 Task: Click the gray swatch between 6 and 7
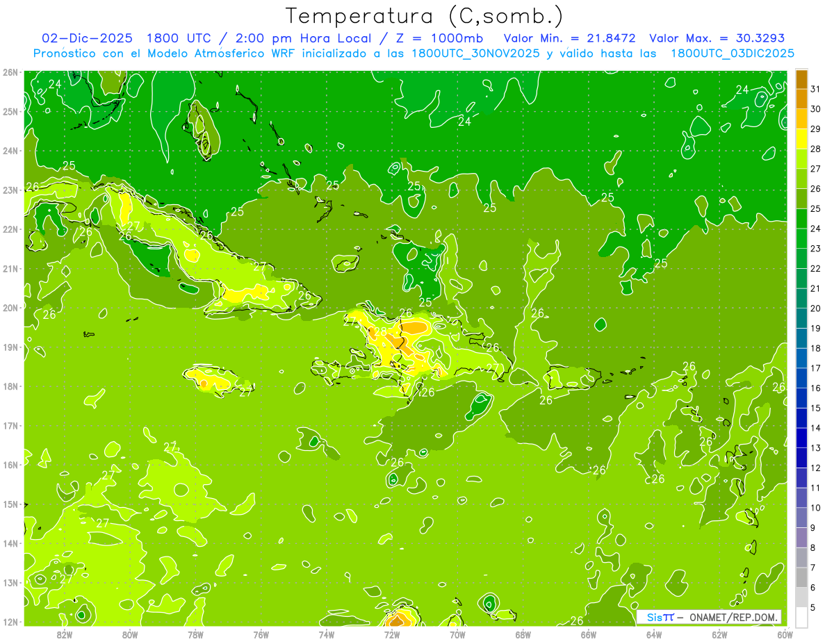(x=801, y=577)
